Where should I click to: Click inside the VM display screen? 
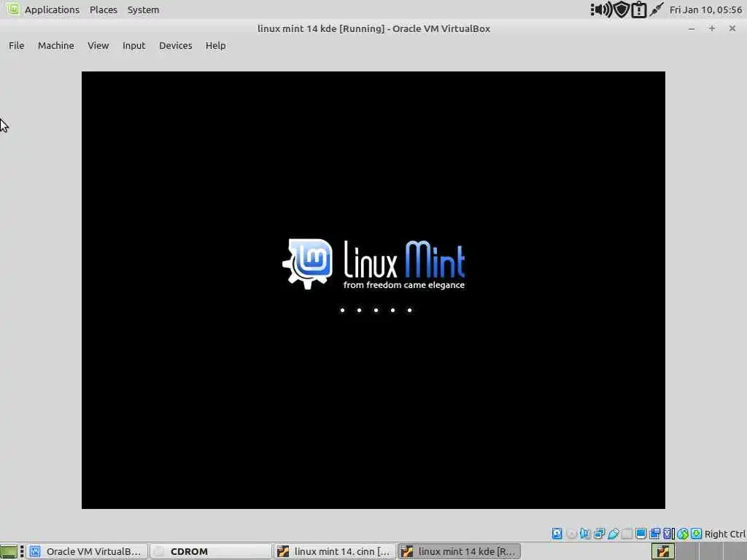click(373, 290)
